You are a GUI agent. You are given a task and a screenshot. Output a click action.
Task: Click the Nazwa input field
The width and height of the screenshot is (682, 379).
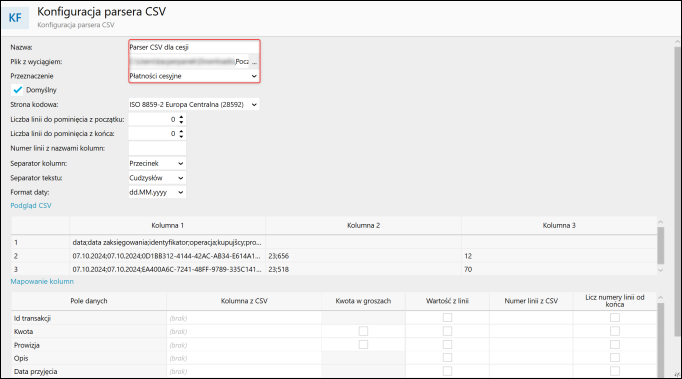[194, 47]
